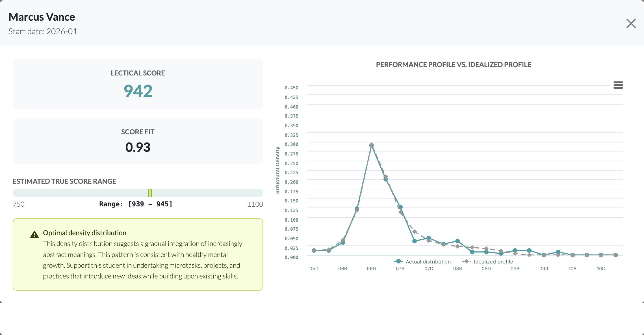Click the SCORE FIT card label
Screen dimensions: 644x335
point(138,132)
